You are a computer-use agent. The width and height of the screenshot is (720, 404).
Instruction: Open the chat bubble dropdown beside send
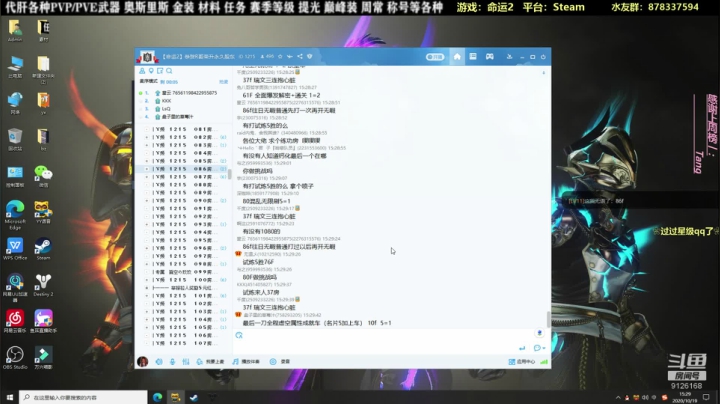[x=539, y=348]
